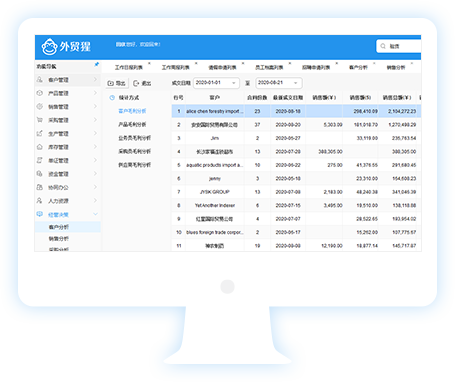
Task: Click the pin icon on navigation panel
Action: coord(96,64)
